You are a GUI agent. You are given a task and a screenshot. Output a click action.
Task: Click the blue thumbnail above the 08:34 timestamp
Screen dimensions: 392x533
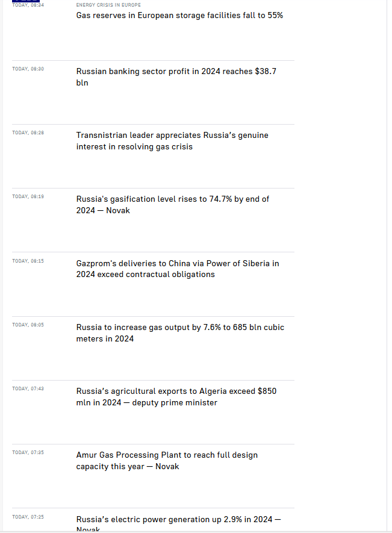pos(26,1)
